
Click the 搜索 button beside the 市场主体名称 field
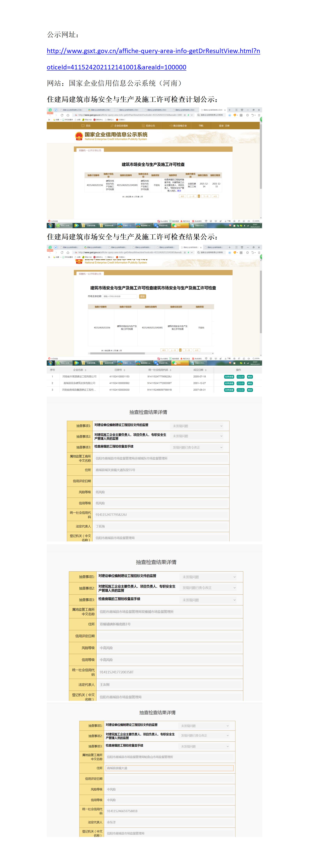(143, 296)
